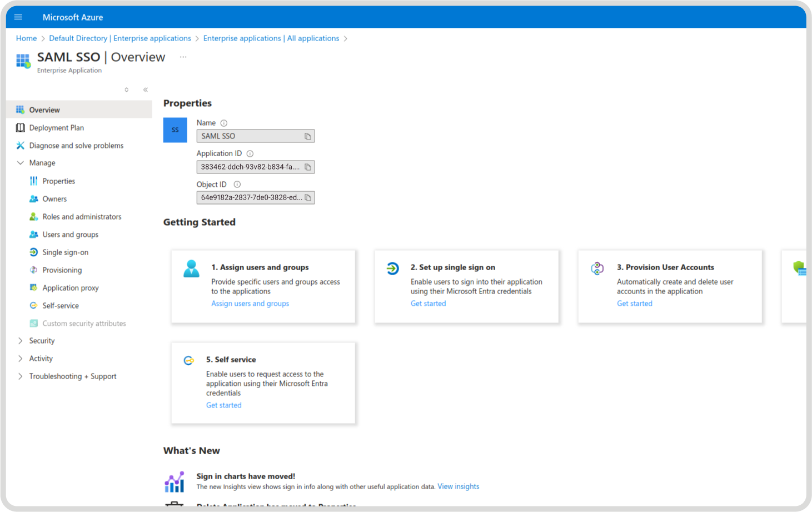
Task: Click the Roles and administrators icon
Action: pos(34,217)
